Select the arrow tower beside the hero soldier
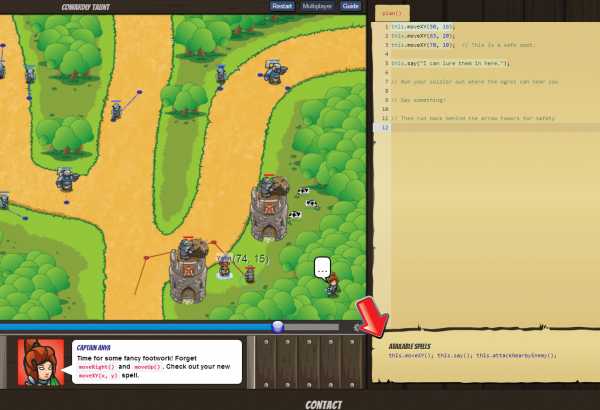This screenshot has width=600, height=410. tap(189, 271)
